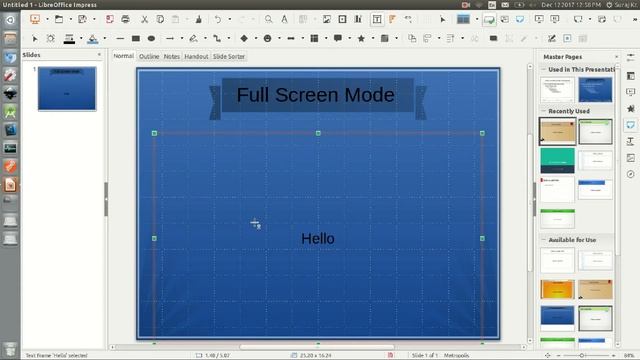Select the Connector tool

coord(217,38)
